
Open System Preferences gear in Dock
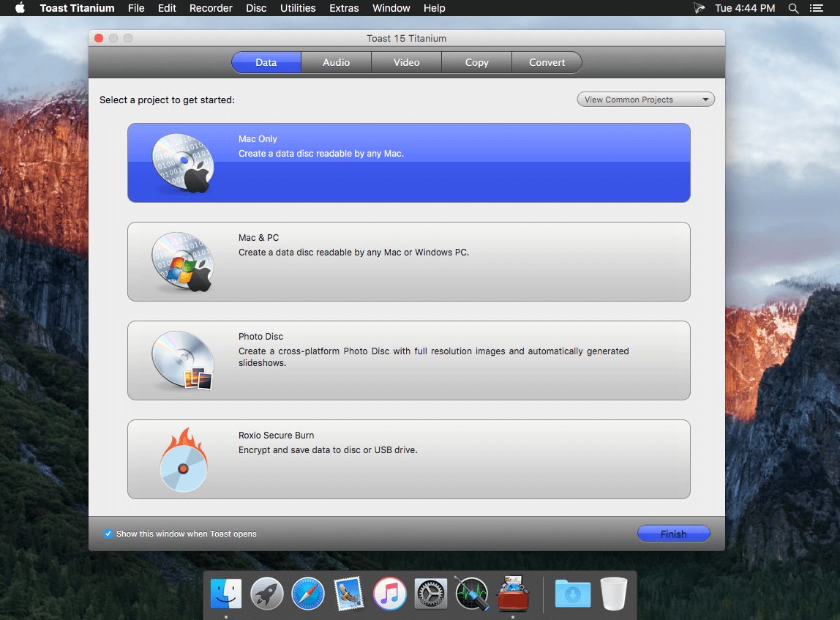tap(431, 594)
